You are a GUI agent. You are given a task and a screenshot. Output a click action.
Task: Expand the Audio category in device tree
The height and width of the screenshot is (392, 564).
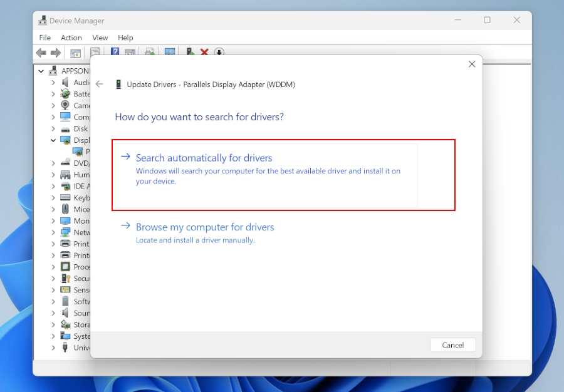(x=53, y=83)
